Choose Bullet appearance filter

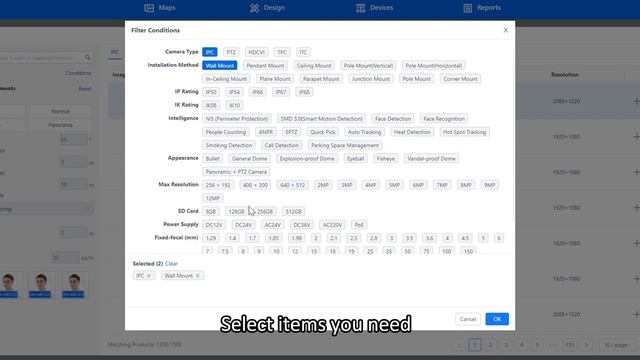click(x=213, y=159)
